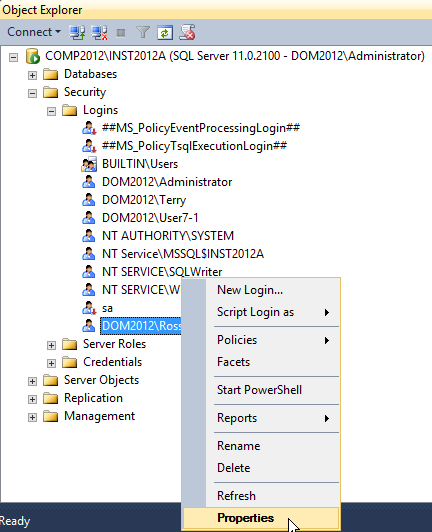Screen dimensions: 432x532
Task: Open the Script Login as submenu
Action: point(261,312)
